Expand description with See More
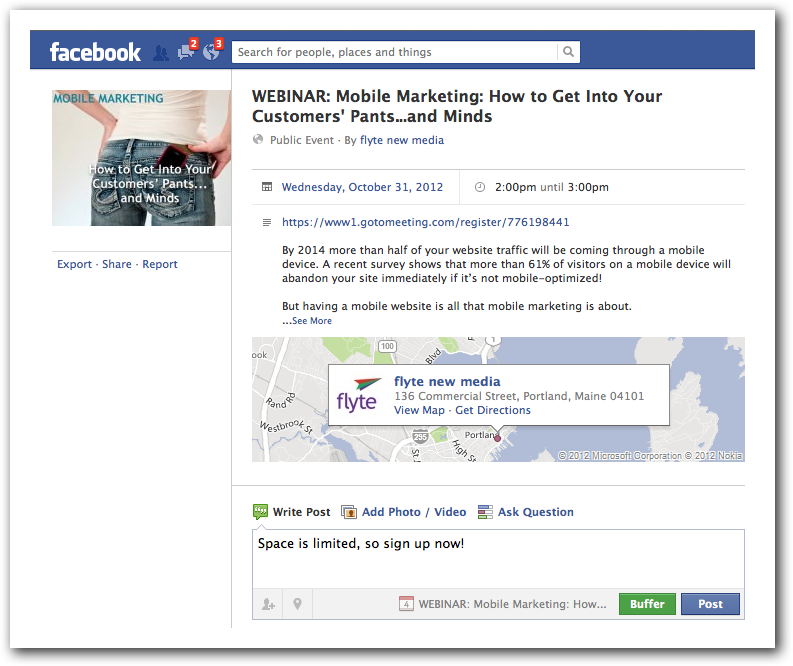 312,321
